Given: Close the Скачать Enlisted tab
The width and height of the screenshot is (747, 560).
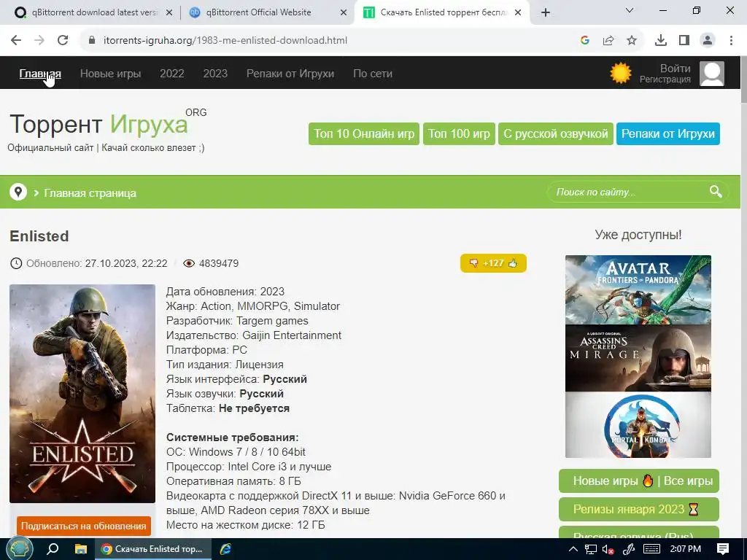Looking at the screenshot, I should (519, 13).
